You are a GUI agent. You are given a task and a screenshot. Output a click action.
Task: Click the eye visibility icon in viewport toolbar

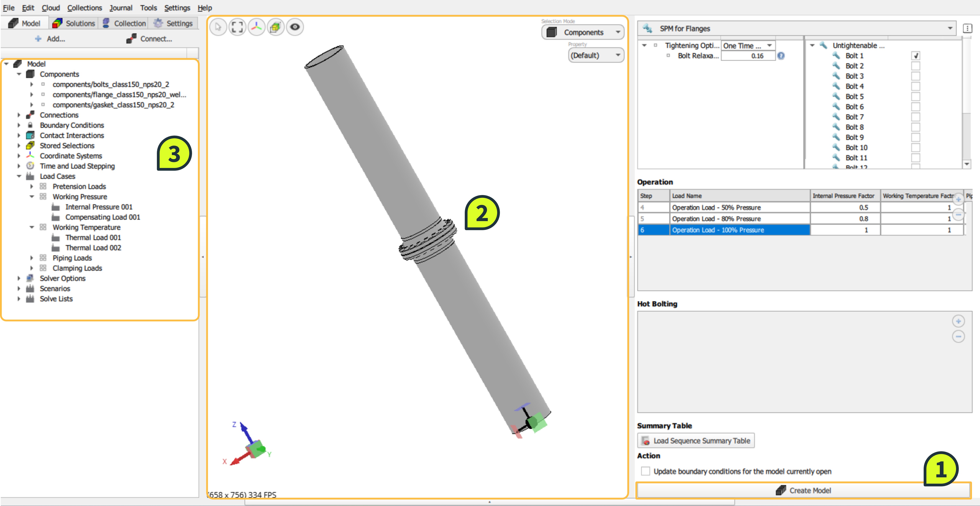(295, 27)
